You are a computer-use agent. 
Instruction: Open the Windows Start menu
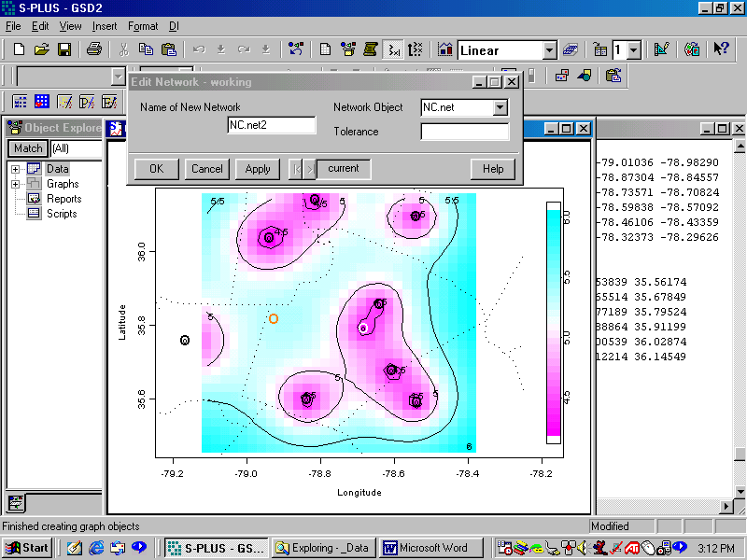27,548
